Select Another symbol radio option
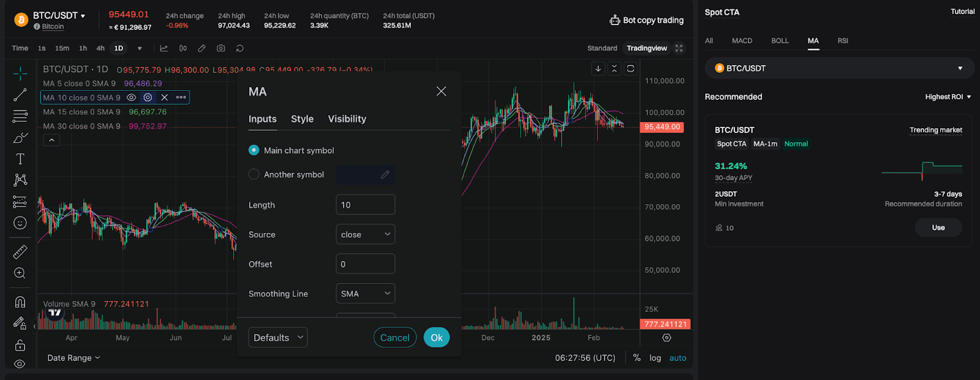Screen dimensions: 980x380 tap(254, 174)
